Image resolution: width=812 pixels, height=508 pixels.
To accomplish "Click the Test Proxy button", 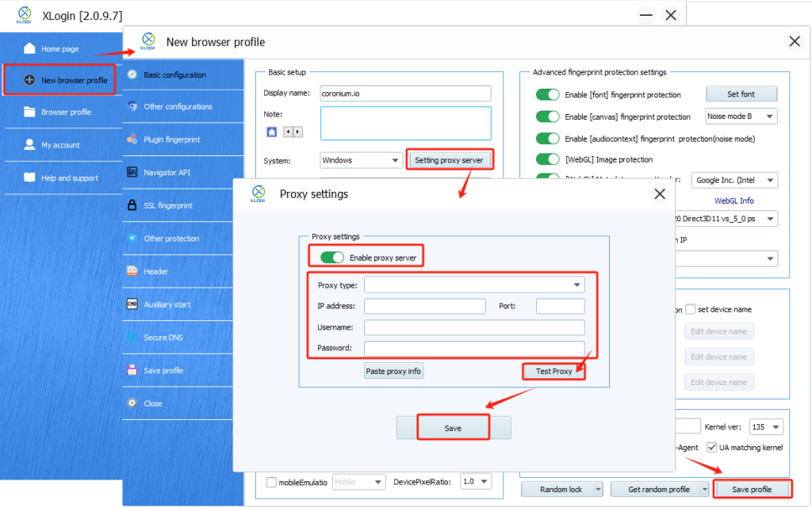I will (553, 372).
